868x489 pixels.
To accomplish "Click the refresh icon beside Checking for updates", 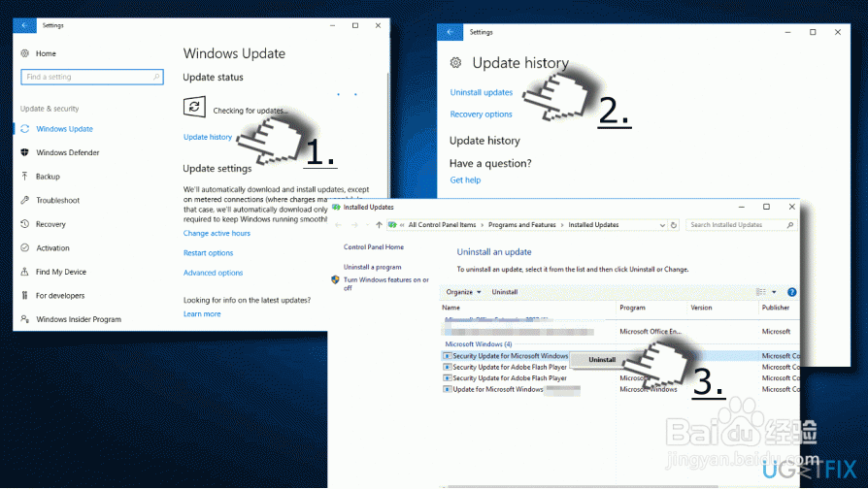I will pyautogui.click(x=194, y=107).
